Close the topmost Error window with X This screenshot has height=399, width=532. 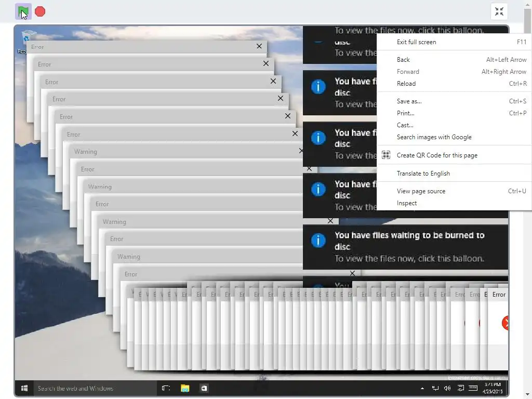point(259,46)
